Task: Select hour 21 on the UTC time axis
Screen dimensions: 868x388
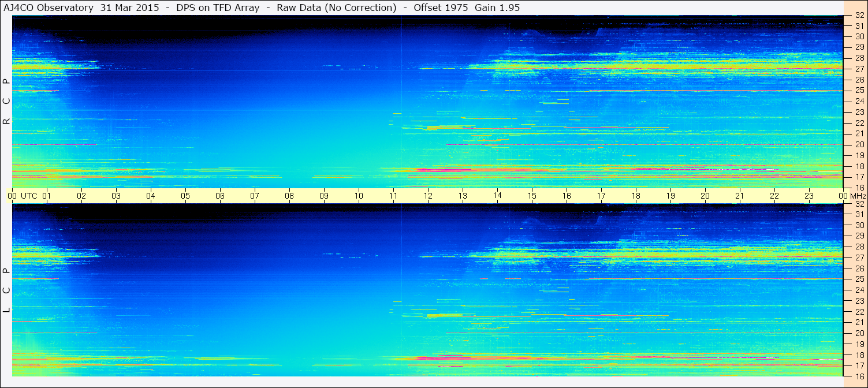Action: point(740,196)
